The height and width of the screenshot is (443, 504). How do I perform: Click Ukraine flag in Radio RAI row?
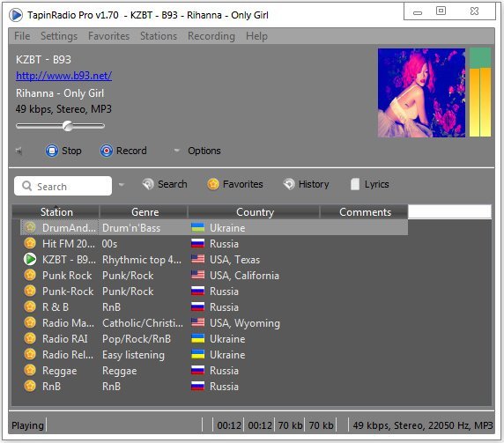[197, 338]
